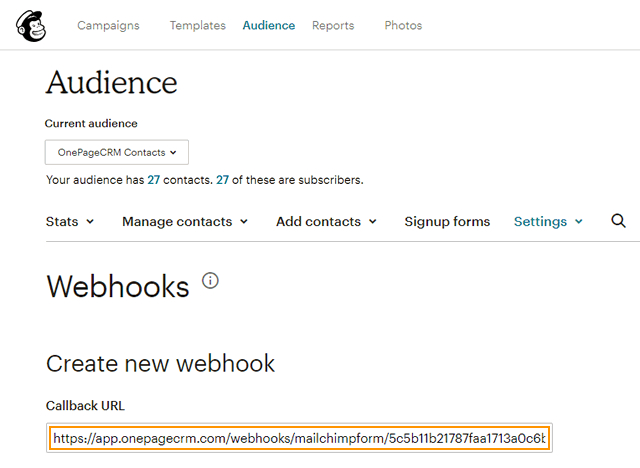Screen dimensions: 640x468
Task: Open the Signup forms tab
Action: click(447, 222)
